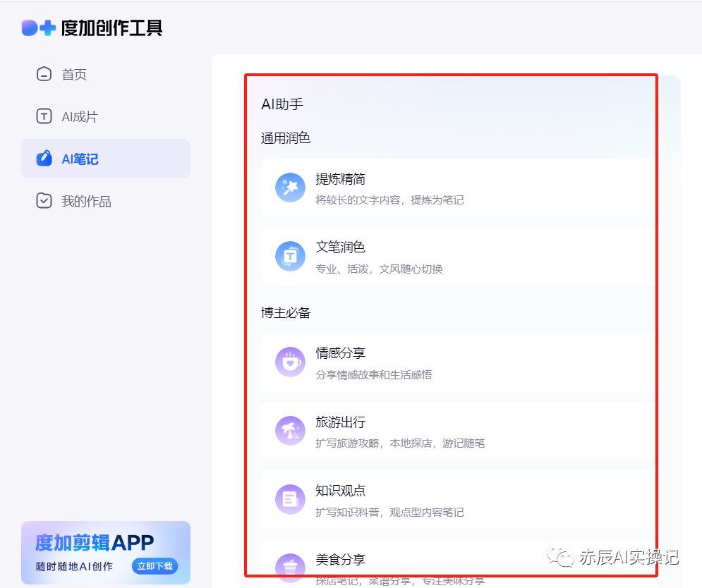Screen dimensions: 702x588
Task: Select the 知识观点 document icon
Action: [290, 498]
